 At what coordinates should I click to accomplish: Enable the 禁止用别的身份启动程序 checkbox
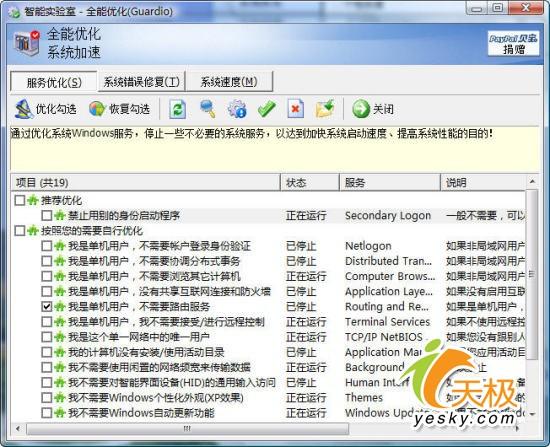[46, 215]
